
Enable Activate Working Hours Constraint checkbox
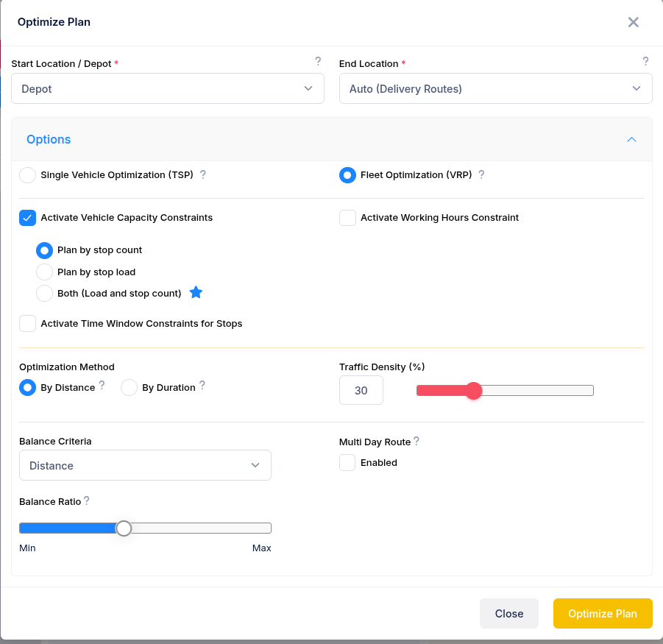tap(347, 218)
